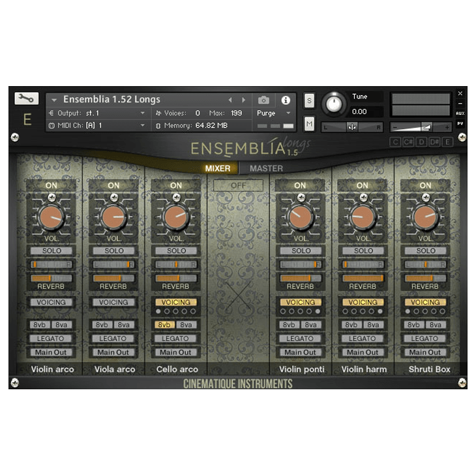Toggle the PV button
Screen dimensions: 476x476
[460, 123]
